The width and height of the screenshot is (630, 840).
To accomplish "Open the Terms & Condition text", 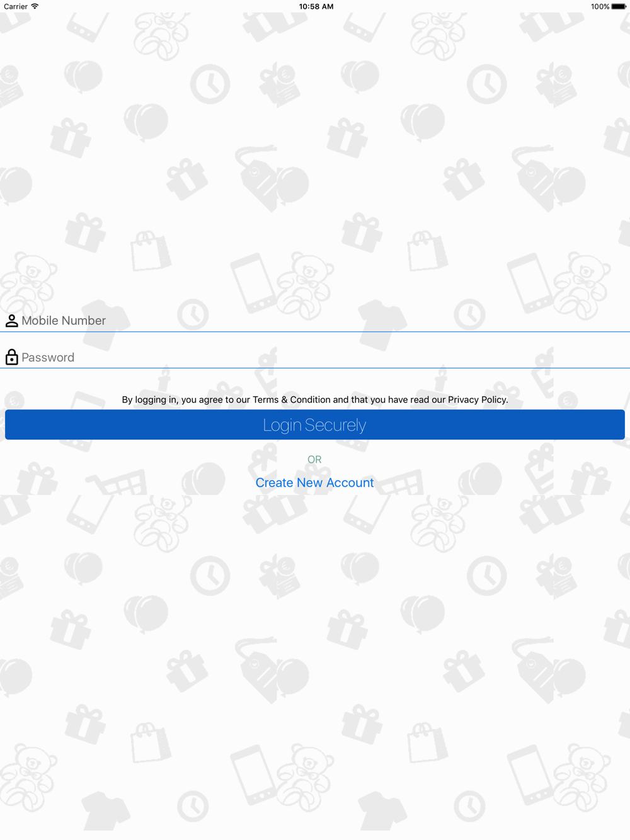I will tap(292, 399).
